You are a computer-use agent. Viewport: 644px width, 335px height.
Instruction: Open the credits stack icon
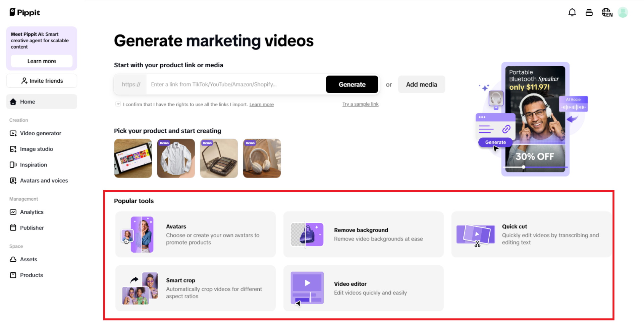click(589, 12)
